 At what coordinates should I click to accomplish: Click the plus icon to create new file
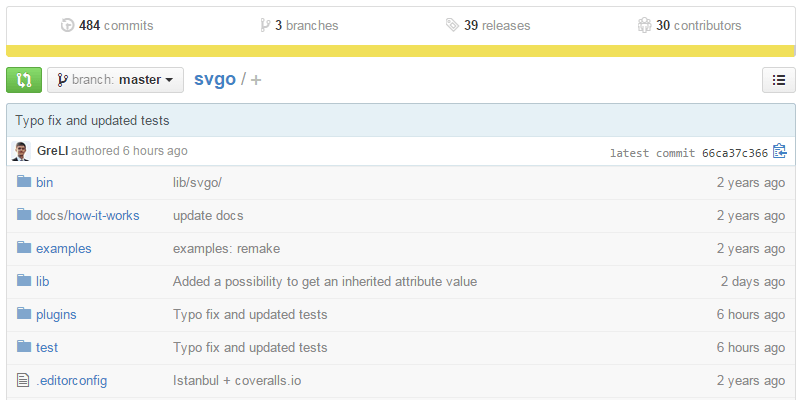256,80
